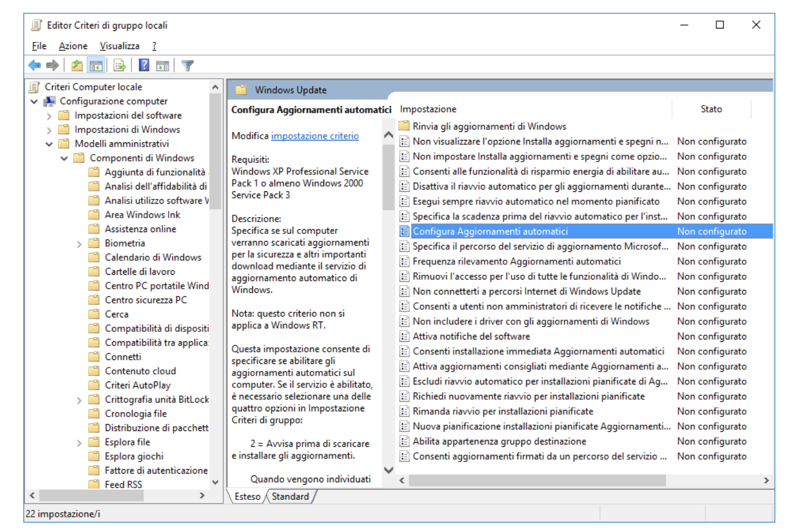Click the Editor Criteri di gruppo title icon
787x532 pixels.
(x=37, y=25)
